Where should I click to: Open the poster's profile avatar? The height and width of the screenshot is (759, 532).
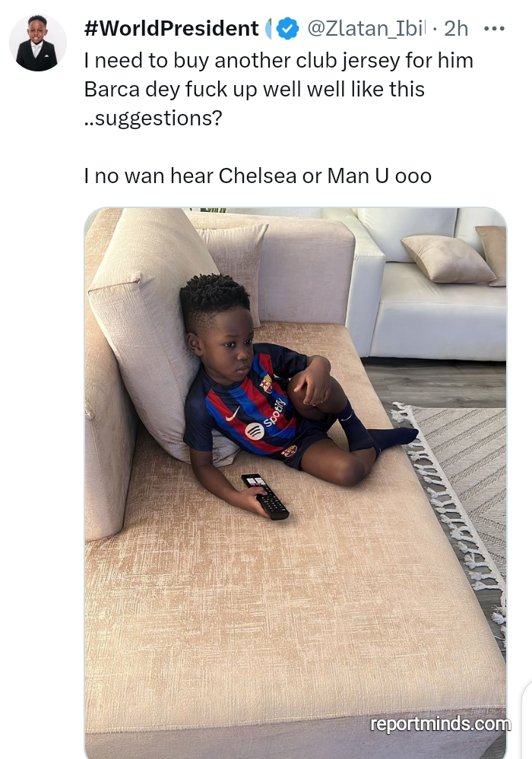(38, 43)
